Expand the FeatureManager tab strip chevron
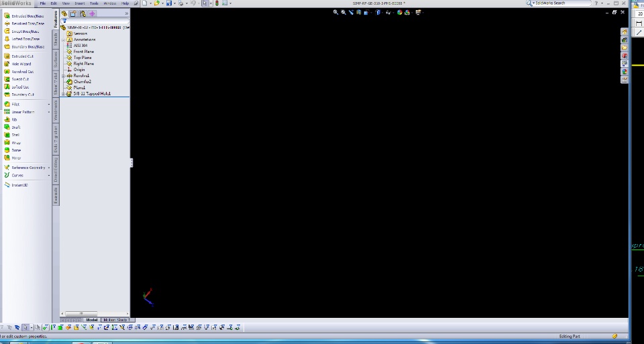 [x=127, y=13]
